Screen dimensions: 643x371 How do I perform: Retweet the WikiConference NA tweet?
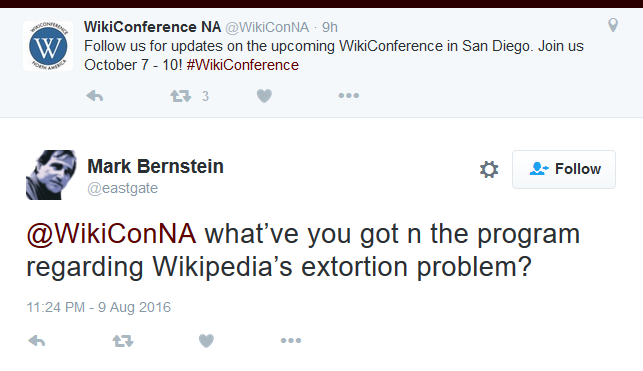coord(181,96)
